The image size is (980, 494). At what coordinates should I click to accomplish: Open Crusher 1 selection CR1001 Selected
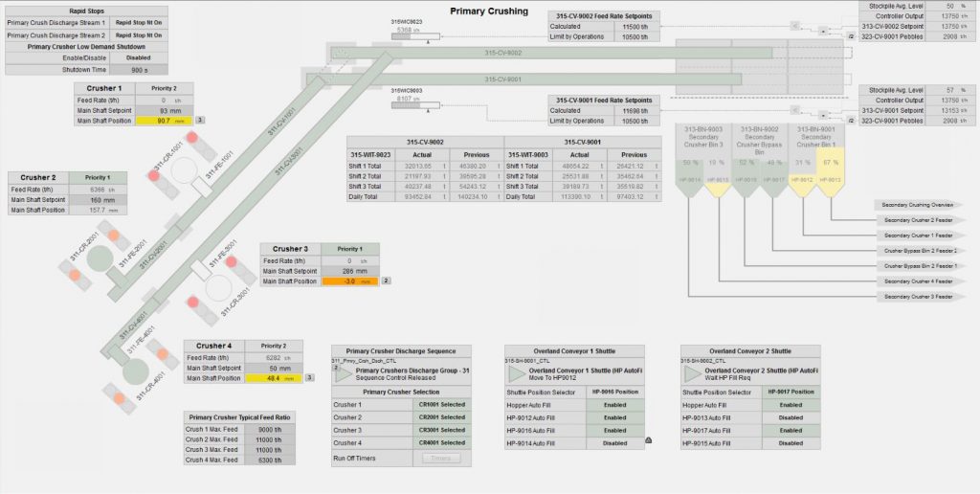tap(441, 404)
